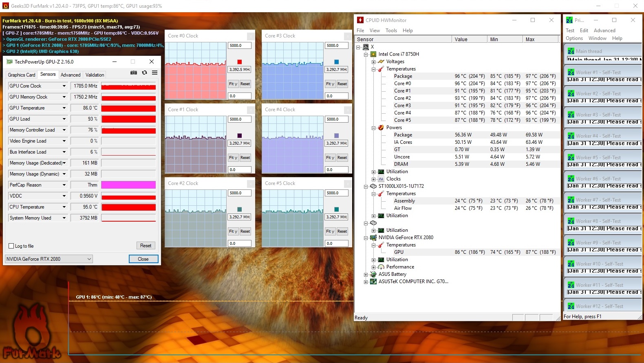Click the dark purple swatch in Core #1 Clock
Screen dimensions: 644x363
(240, 136)
